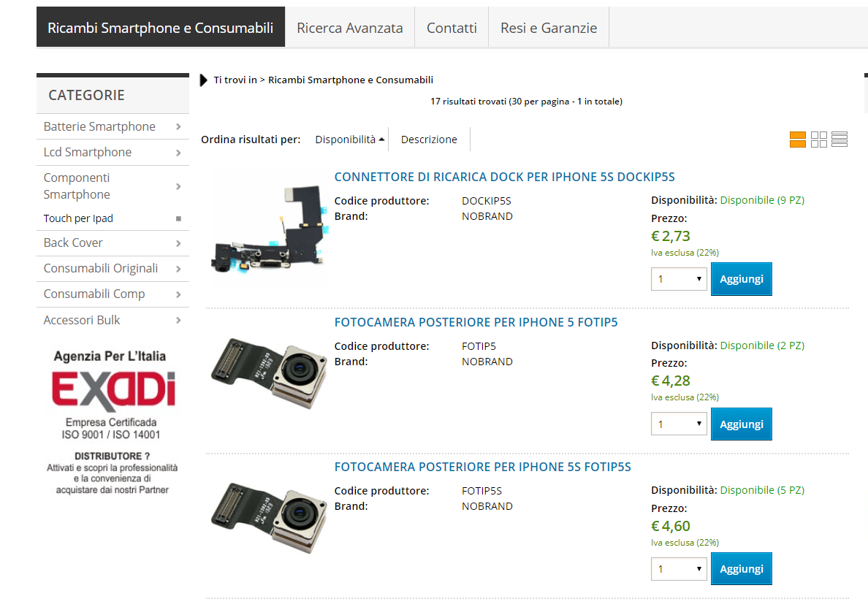Open Ricambi Smartphone e Consumabili tab

(161, 27)
